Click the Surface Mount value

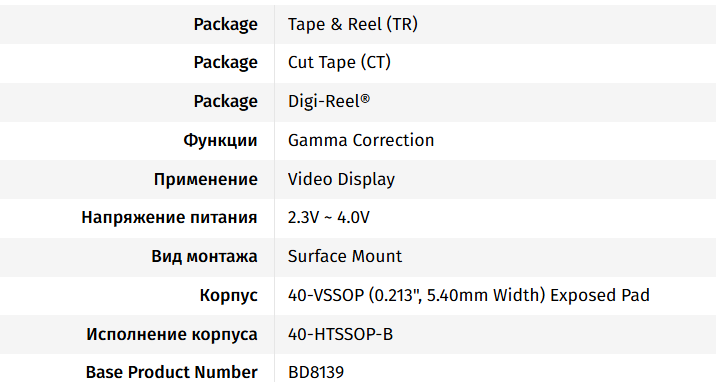pyautogui.click(x=345, y=256)
